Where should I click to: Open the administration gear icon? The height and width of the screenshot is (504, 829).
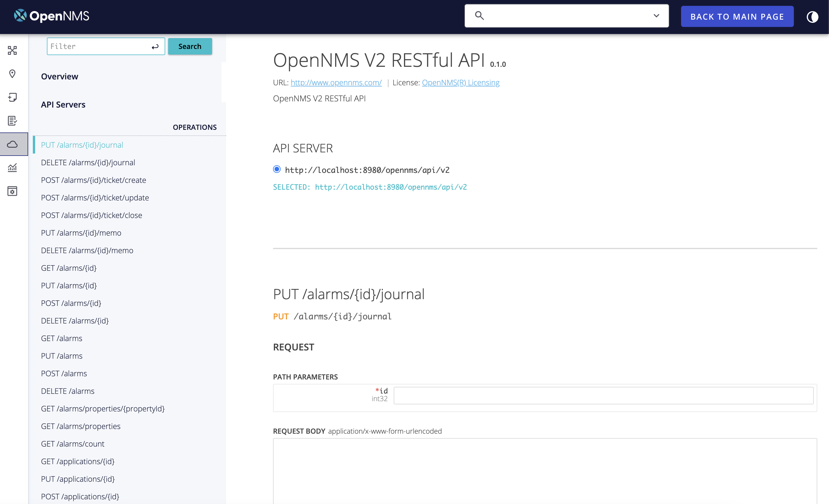pyautogui.click(x=13, y=191)
